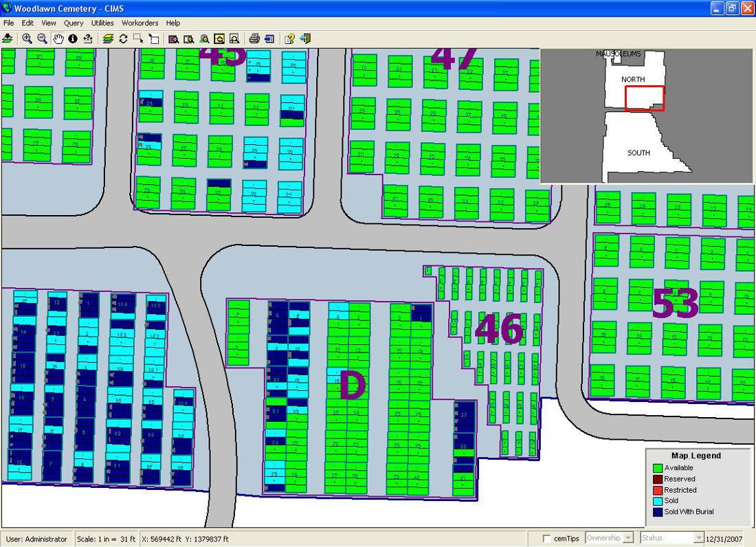
Task: Click the CIMS application icon in title bar
Action: [x=7, y=8]
